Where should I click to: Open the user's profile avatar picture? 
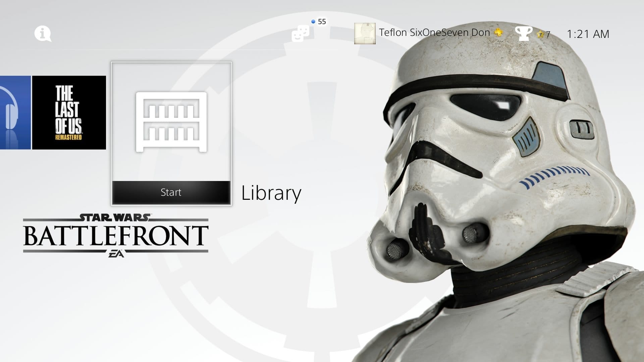(365, 34)
